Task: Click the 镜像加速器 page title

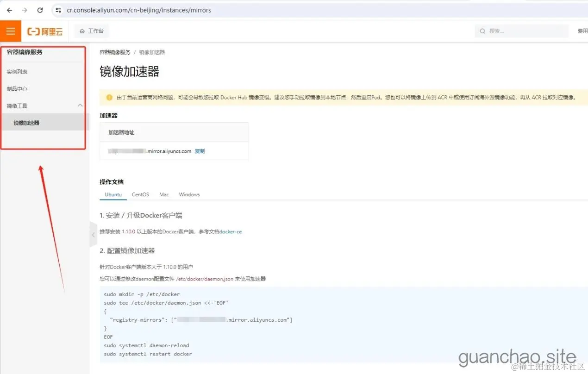Action: click(129, 71)
